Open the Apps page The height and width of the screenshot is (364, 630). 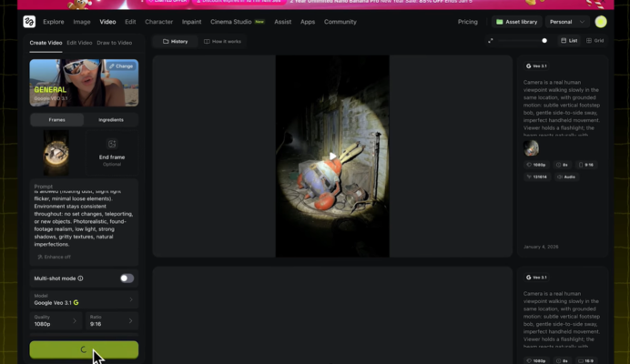[308, 22]
